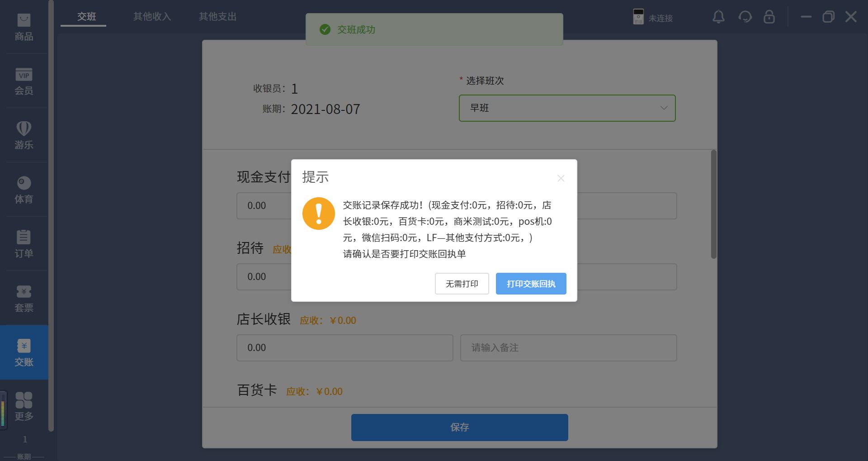
Task: Click the 现金支付 amount input field
Action: point(264,206)
